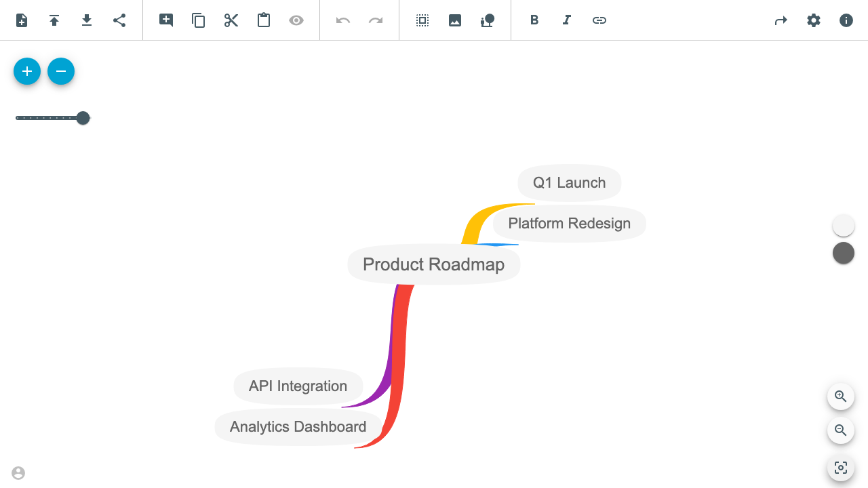Screen dimensions: 868x488
Task: Create a new mind map file
Action: [x=22, y=20]
